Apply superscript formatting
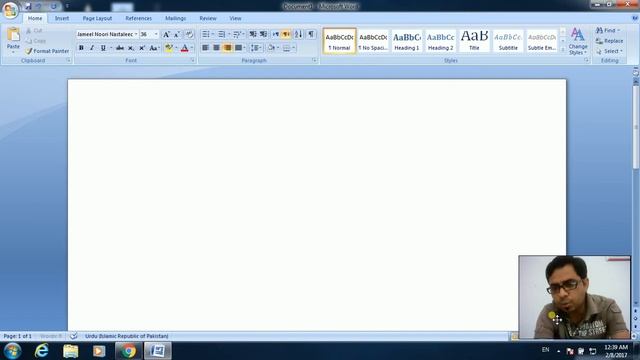 point(142,48)
